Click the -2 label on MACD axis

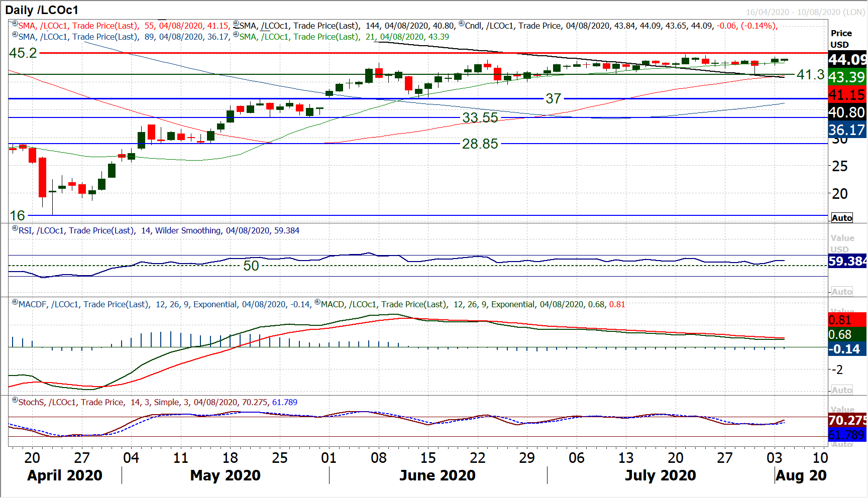pyautogui.click(x=837, y=369)
